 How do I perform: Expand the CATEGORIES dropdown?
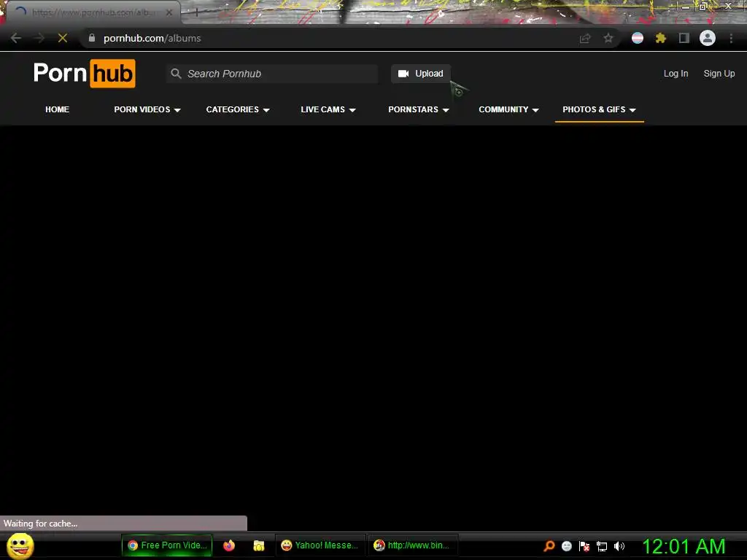[238, 109]
